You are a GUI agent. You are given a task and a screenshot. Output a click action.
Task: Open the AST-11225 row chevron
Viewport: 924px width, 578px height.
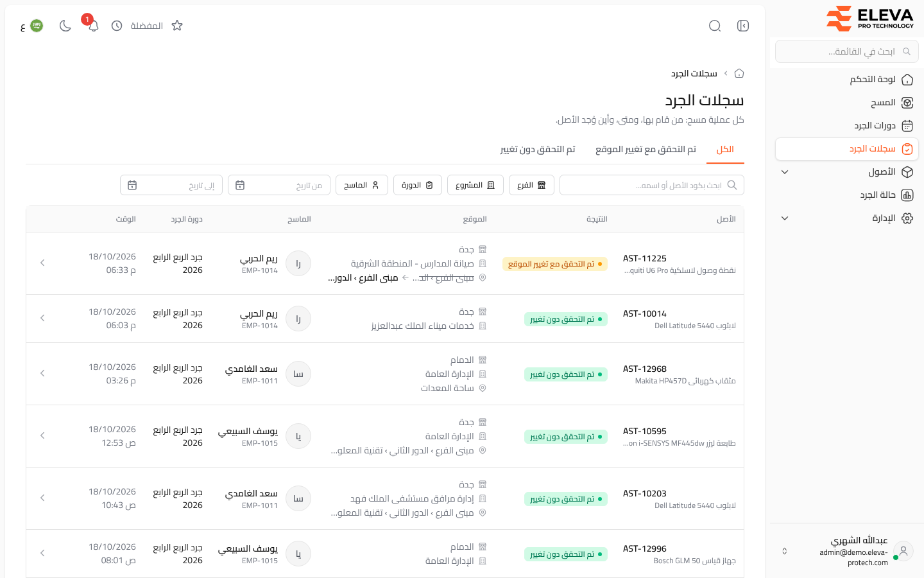click(x=42, y=263)
